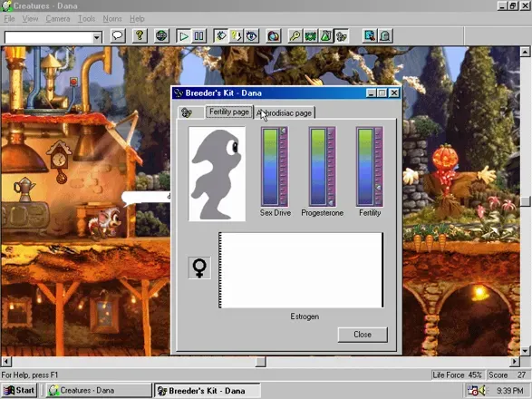Click the grey Norn silhouette picture
This screenshot has width=532, height=399.
click(217, 174)
